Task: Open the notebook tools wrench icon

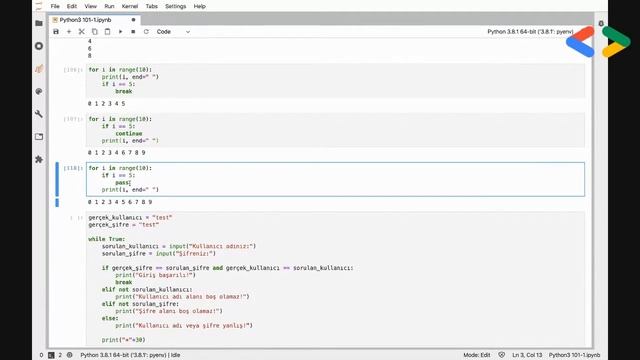Action: (x=39, y=114)
